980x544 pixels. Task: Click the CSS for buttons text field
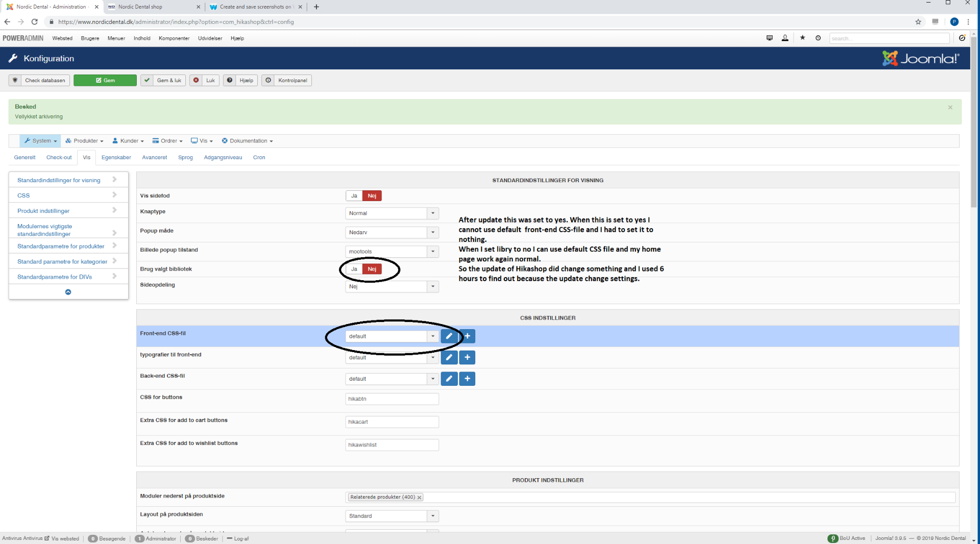[391, 399]
